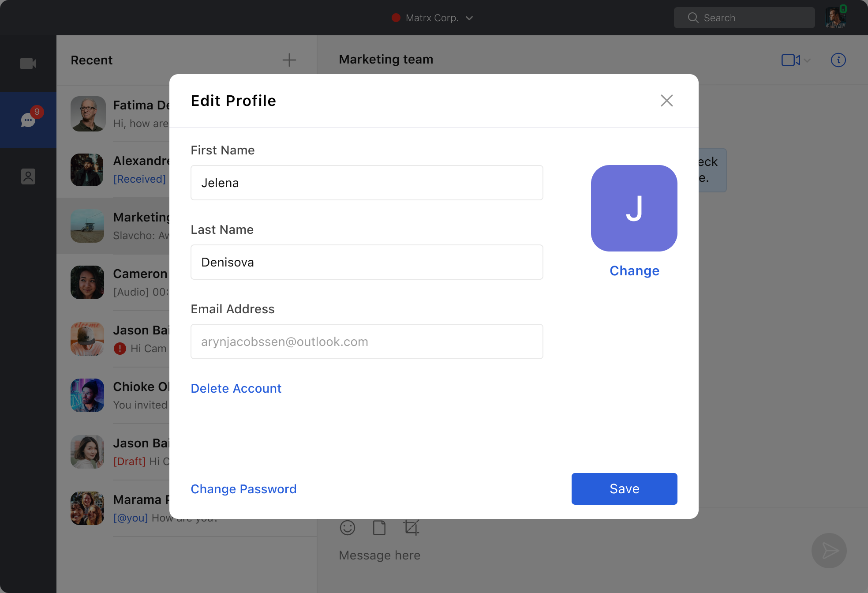
Task: Open the info icon for Marketing team
Action: coord(838,60)
